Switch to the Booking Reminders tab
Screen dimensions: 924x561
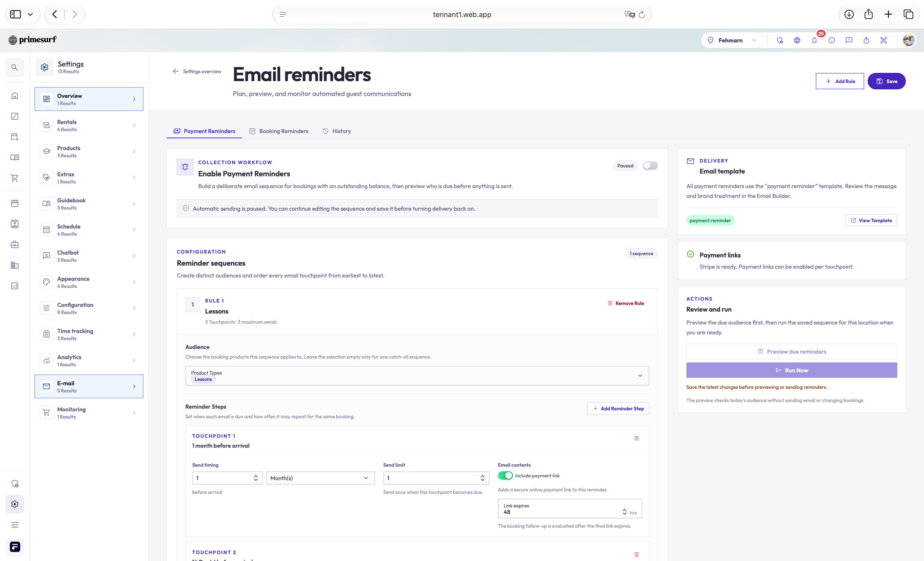pos(279,131)
